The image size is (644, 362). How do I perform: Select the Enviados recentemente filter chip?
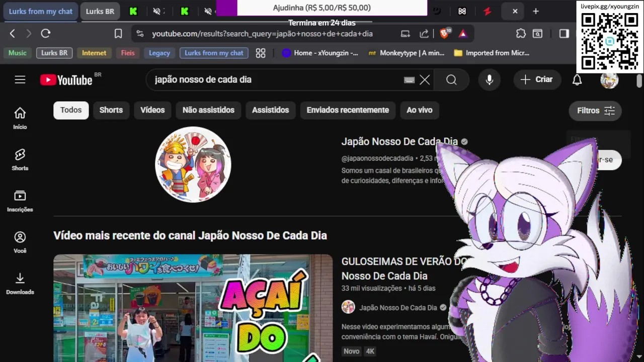tap(348, 110)
